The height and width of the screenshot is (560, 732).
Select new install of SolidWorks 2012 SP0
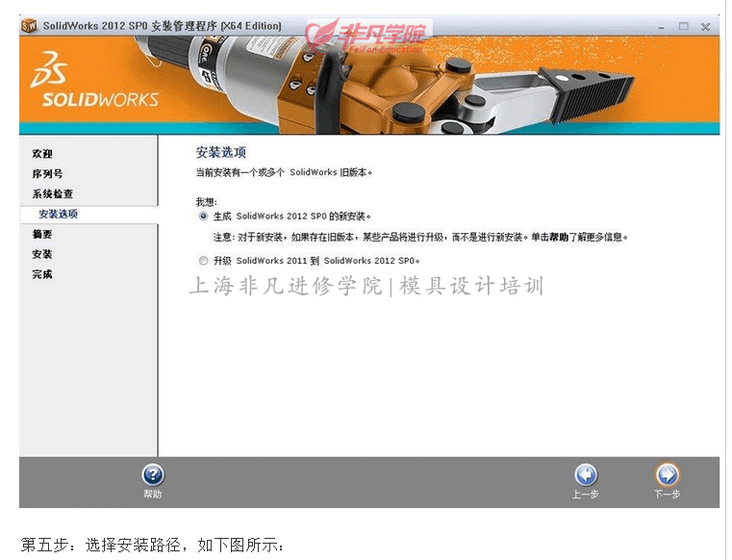[x=203, y=216]
